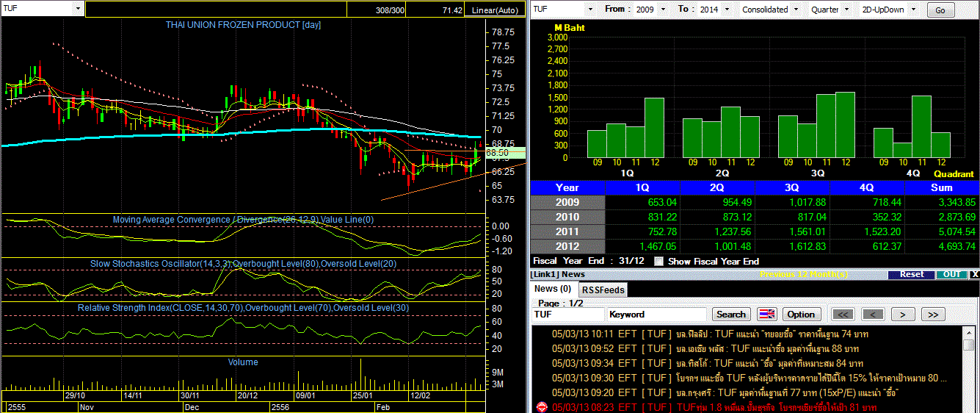Click the Previous 12 Month(s) label
980x413 pixels.
(x=805, y=274)
